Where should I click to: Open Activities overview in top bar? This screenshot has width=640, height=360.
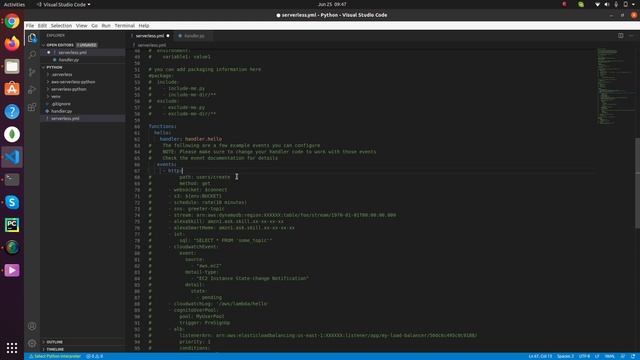pos(14,4)
